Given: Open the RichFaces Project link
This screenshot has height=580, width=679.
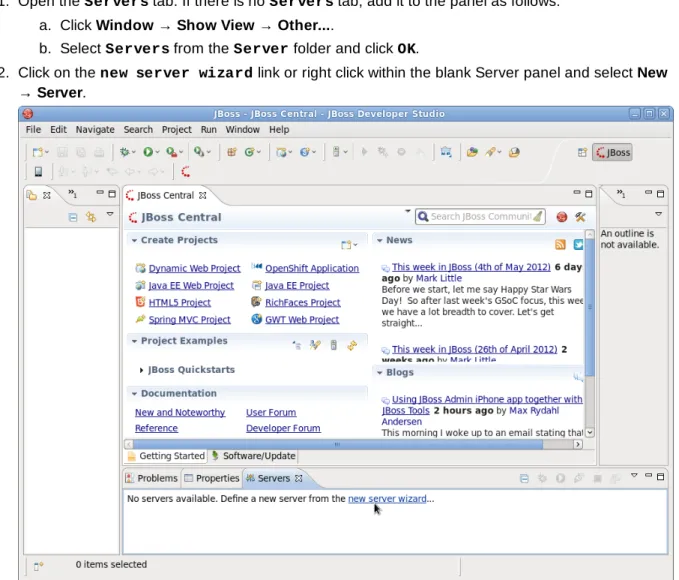Looking at the screenshot, I should (303, 302).
